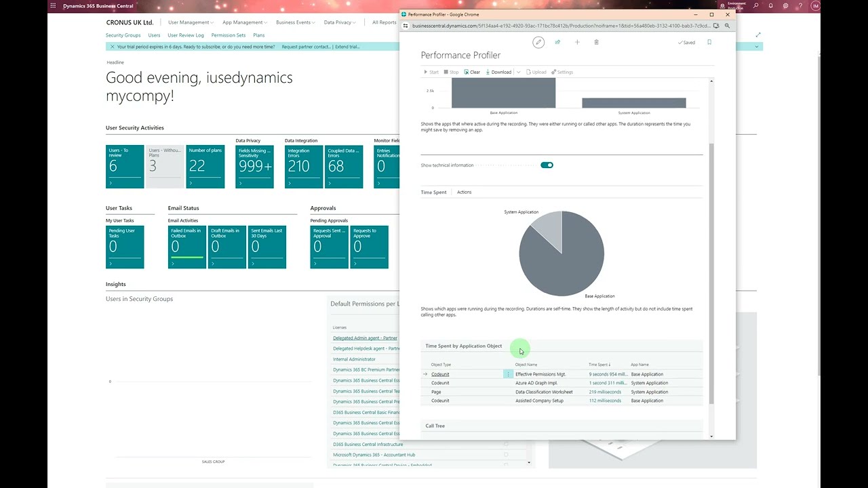Open the Integration Errors tile
The image size is (868, 488).
(304, 167)
